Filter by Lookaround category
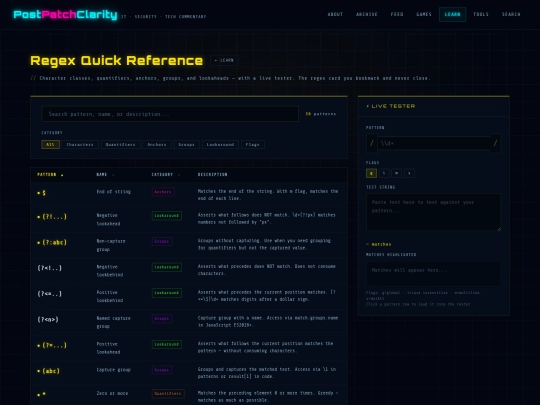 tap(220, 145)
